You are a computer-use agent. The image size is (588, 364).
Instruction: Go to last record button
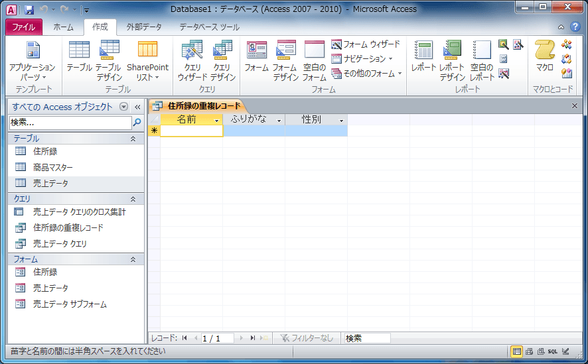(x=253, y=338)
